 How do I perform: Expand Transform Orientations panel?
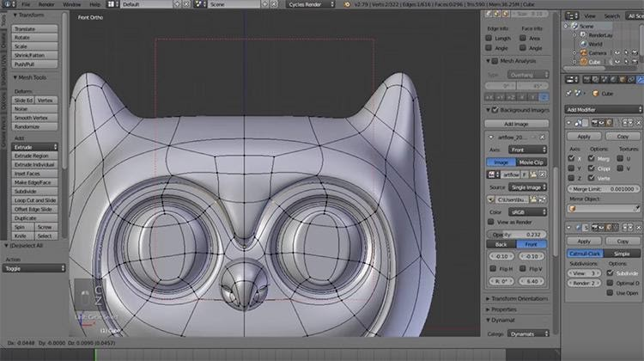pyautogui.click(x=517, y=298)
